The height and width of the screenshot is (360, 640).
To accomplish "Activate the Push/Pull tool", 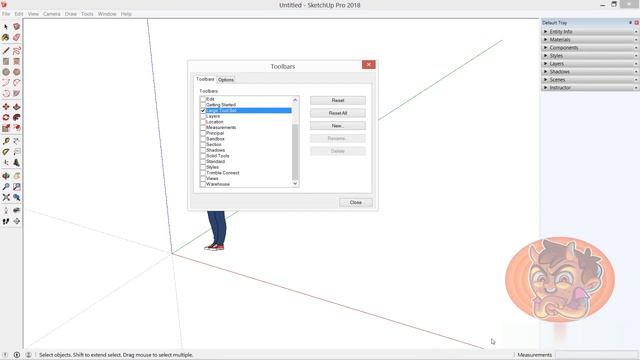I will 16,107.
